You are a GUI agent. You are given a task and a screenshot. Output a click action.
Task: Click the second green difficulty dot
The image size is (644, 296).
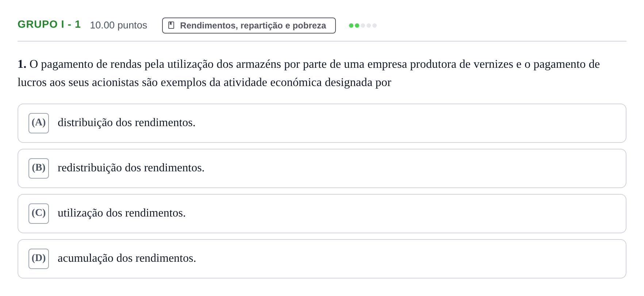(x=357, y=26)
